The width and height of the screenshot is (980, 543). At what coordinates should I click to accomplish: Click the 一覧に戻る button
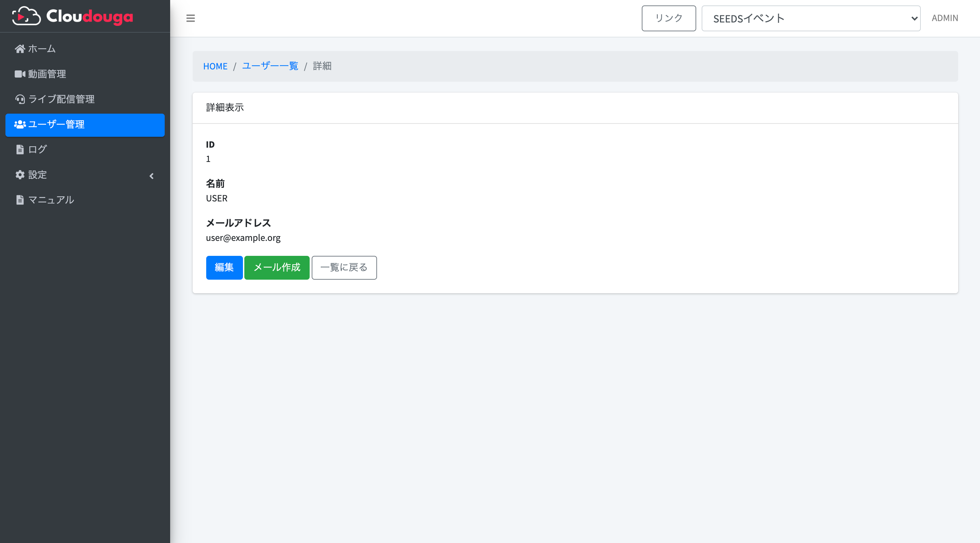point(344,267)
